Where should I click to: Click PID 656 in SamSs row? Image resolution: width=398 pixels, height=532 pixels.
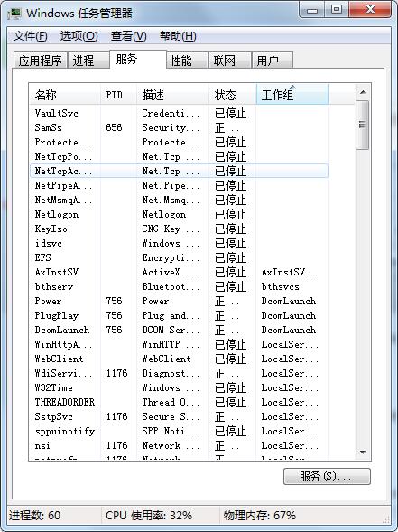click(x=114, y=127)
